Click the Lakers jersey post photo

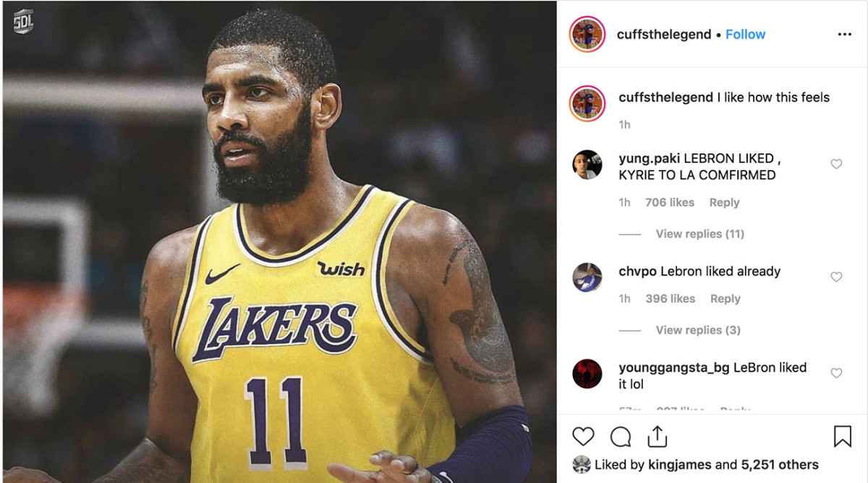tap(279, 241)
